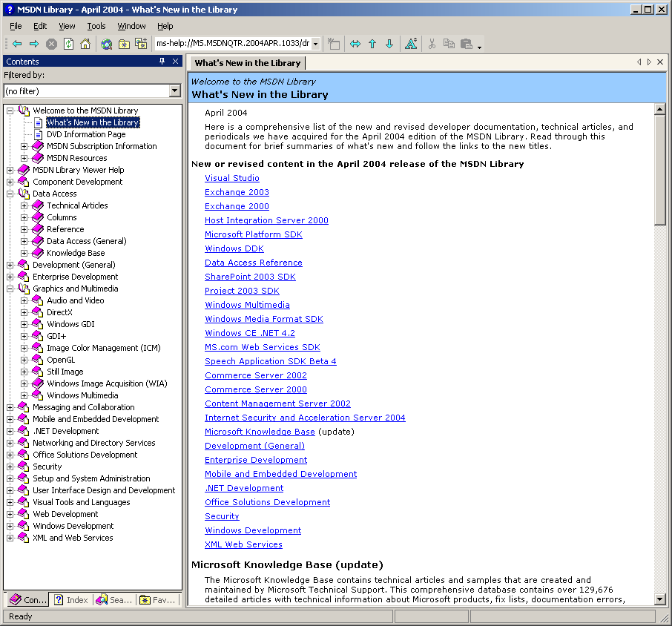Expand the DirectX tree node
The height and width of the screenshot is (626, 672).
point(24,312)
